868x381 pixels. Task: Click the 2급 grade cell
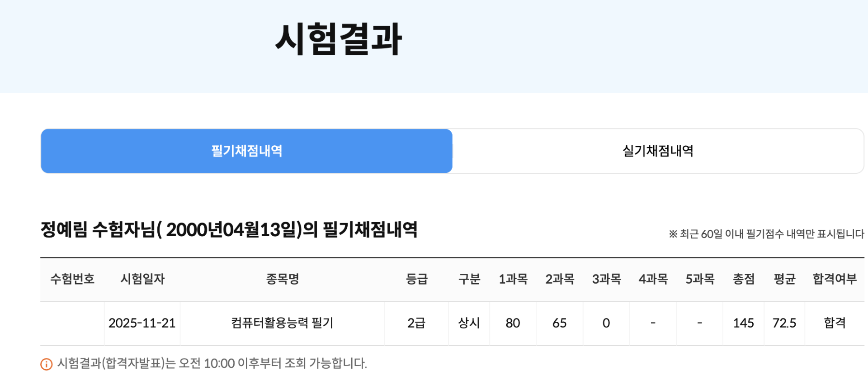416,323
